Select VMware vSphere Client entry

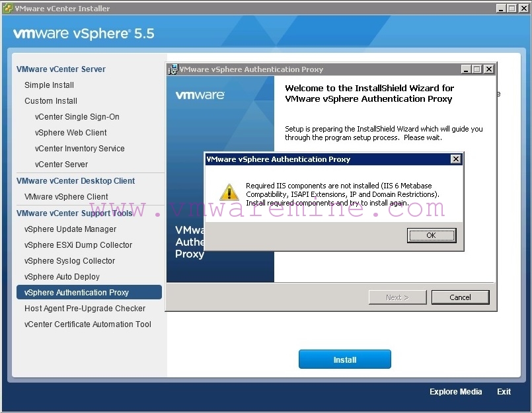point(66,197)
